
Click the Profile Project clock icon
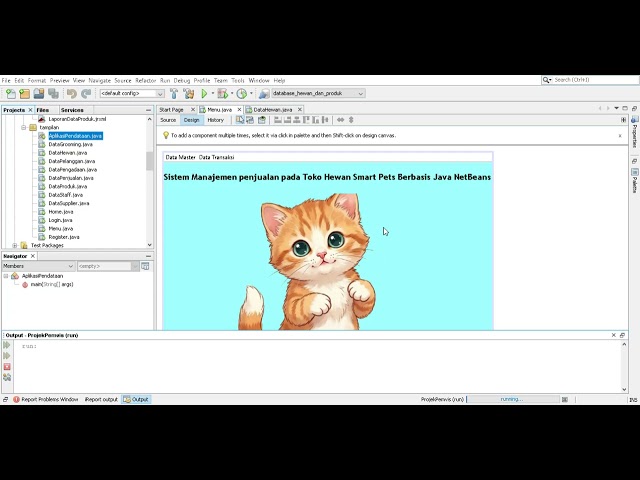click(x=242, y=94)
